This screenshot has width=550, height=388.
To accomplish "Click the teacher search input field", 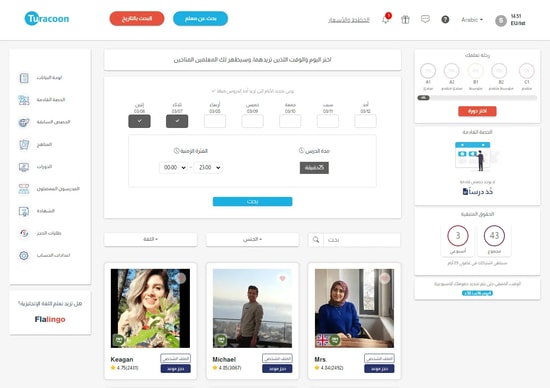I will click(x=362, y=240).
